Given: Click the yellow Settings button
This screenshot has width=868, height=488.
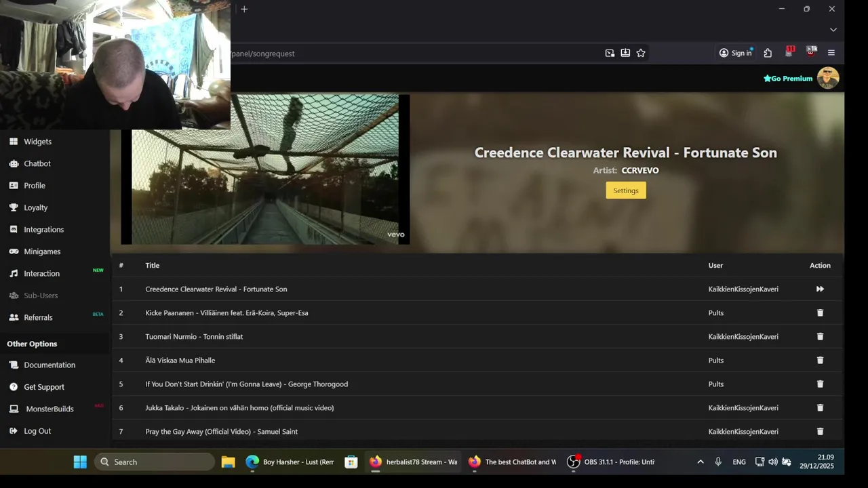Looking at the screenshot, I should (626, 190).
